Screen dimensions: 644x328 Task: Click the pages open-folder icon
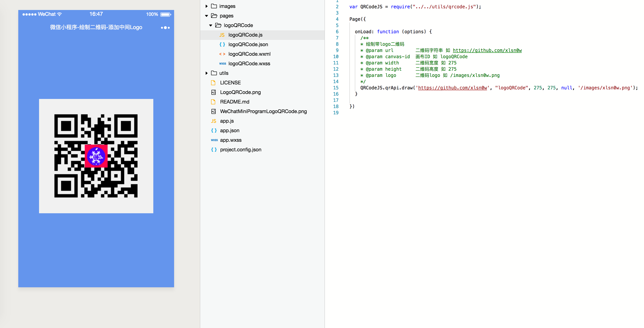click(x=214, y=16)
